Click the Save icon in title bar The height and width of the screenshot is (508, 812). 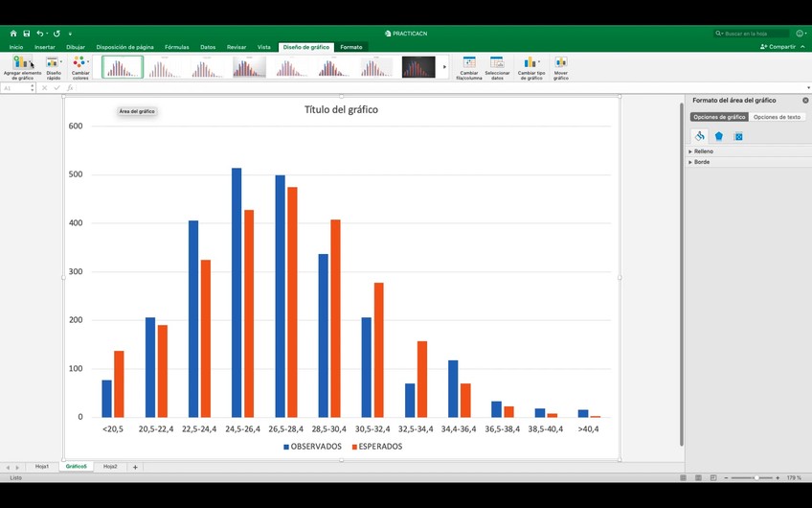[x=26, y=34]
